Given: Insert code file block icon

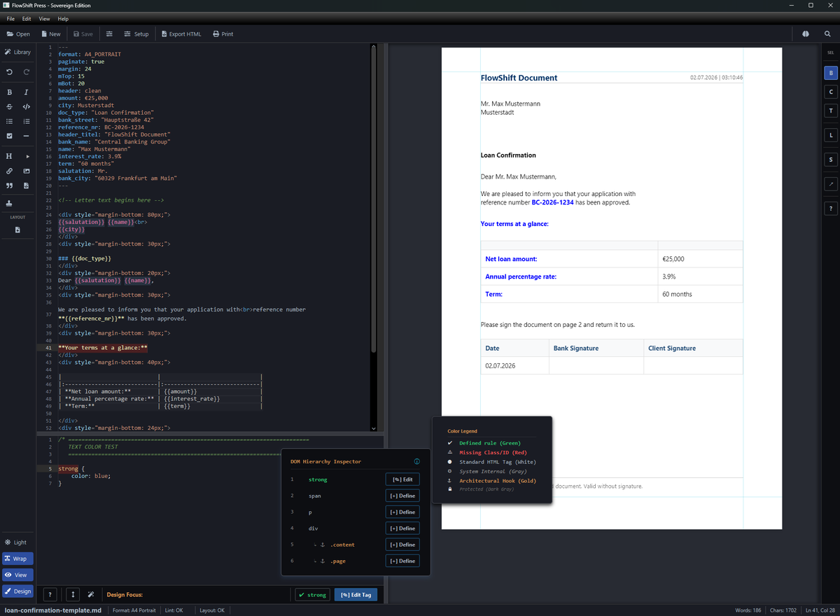Looking at the screenshot, I should point(27,185).
